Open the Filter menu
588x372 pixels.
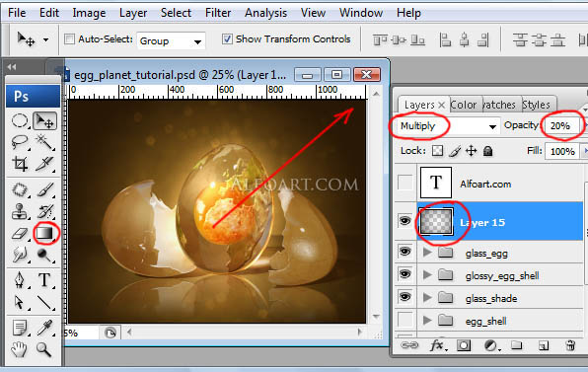tap(218, 13)
